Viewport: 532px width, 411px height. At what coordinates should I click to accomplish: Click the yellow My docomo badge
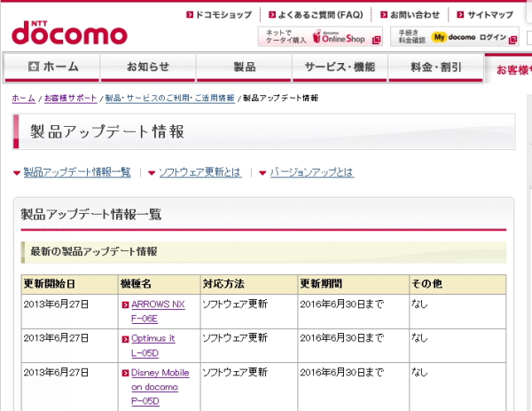coord(439,37)
